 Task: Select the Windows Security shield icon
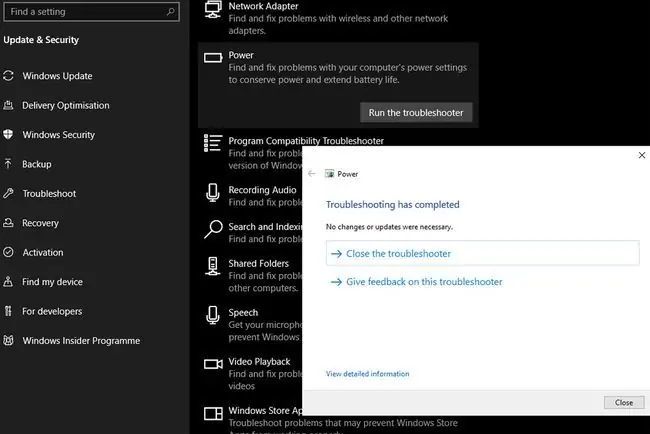coord(8,134)
